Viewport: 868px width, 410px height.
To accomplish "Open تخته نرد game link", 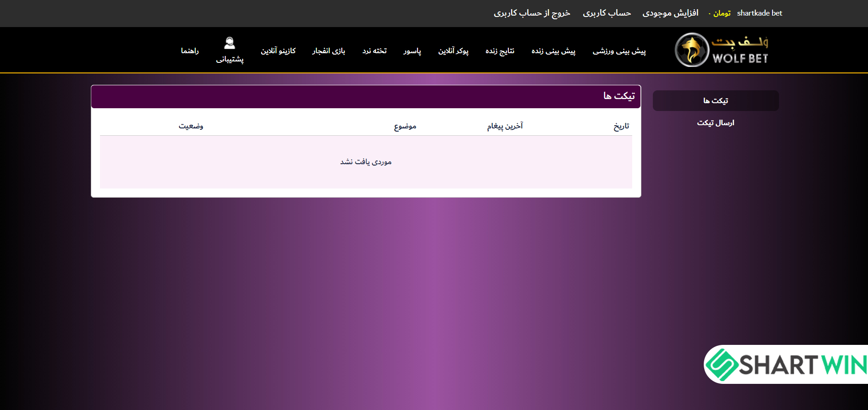I will [374, 51].
